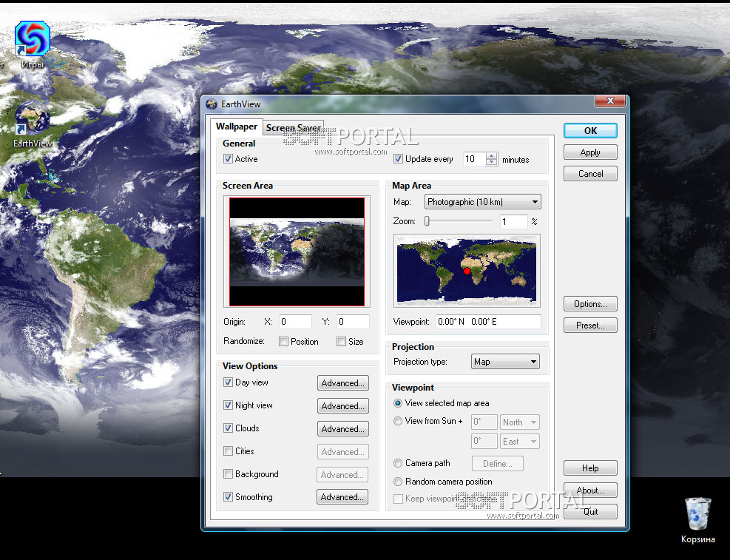Enable Randomize Size checkbox
This screenshot has height=560, width=730.
341,342
